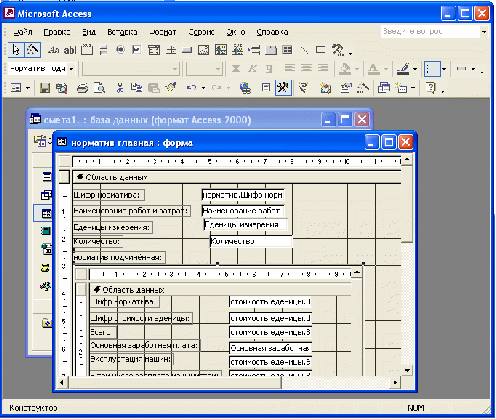
Task: Open the Properties sheet icon
Action: (x=346, y=88)
